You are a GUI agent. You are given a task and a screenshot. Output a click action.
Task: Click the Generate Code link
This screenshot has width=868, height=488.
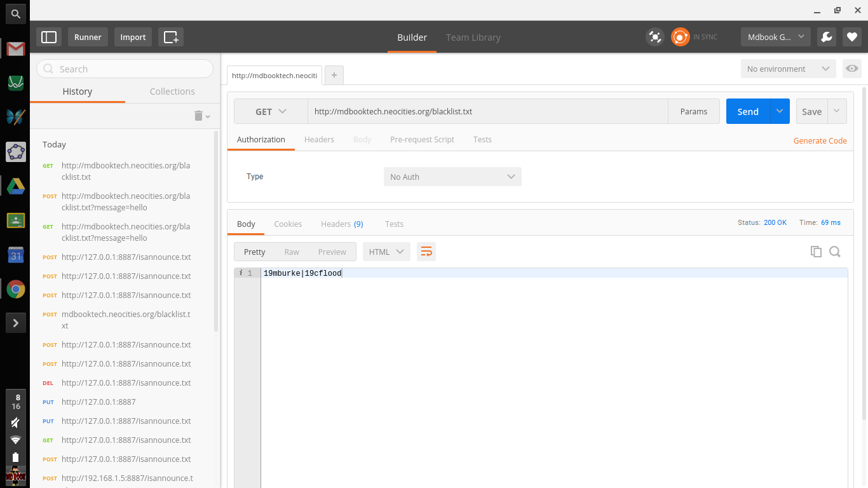coord(820,140)
